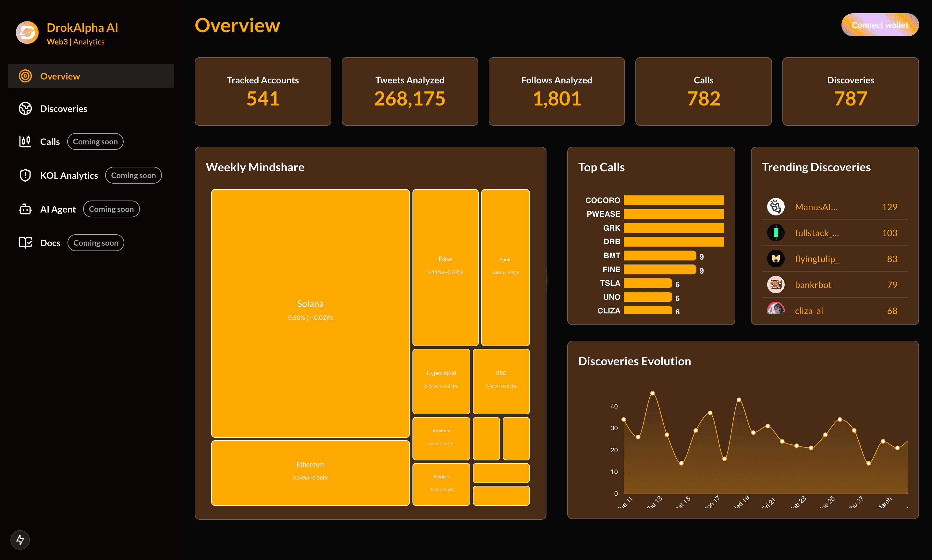Viewport: 932px width, 560px height.
Task: Select the BSC treemap block
Action: [x=501, y=382]
